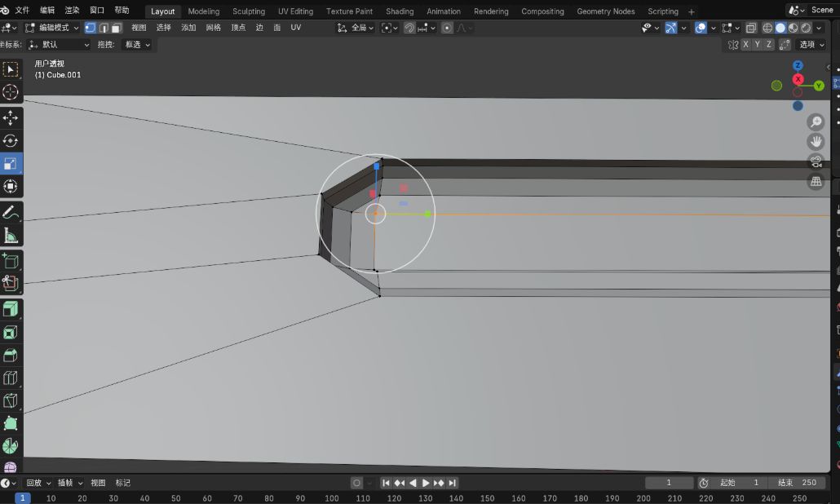Click the Blender logo menu
This screenshot has width=840, height=504.
click(5, 10)
